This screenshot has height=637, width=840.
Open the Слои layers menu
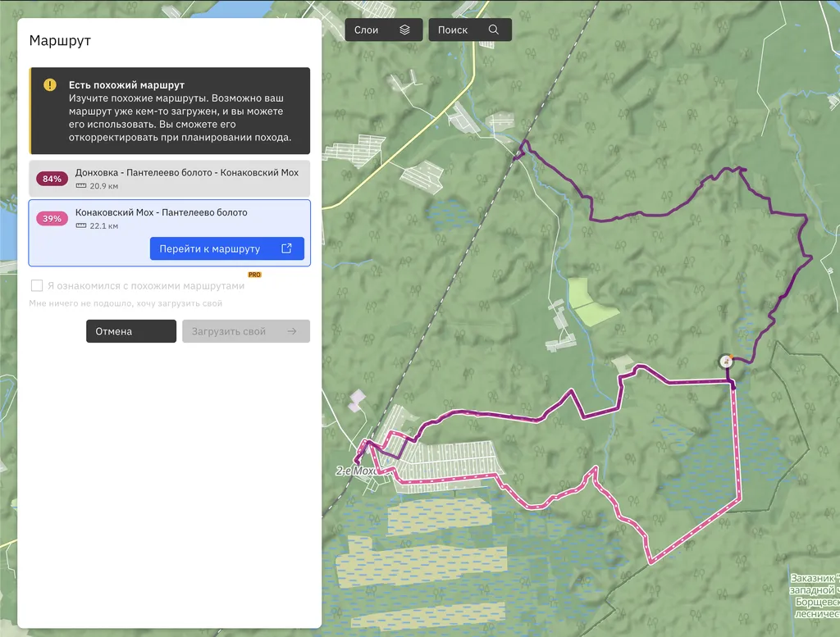click(x=366, y=30)
